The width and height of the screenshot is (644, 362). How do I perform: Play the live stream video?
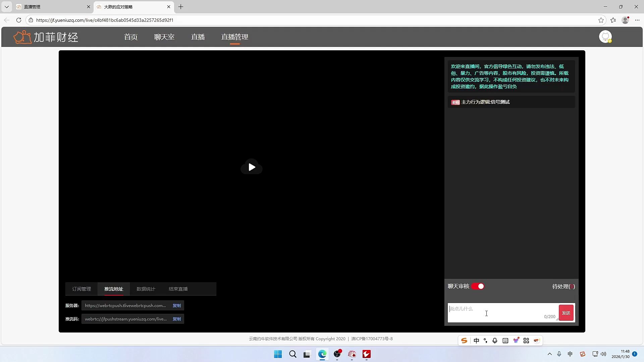click(x=252, y=167)
